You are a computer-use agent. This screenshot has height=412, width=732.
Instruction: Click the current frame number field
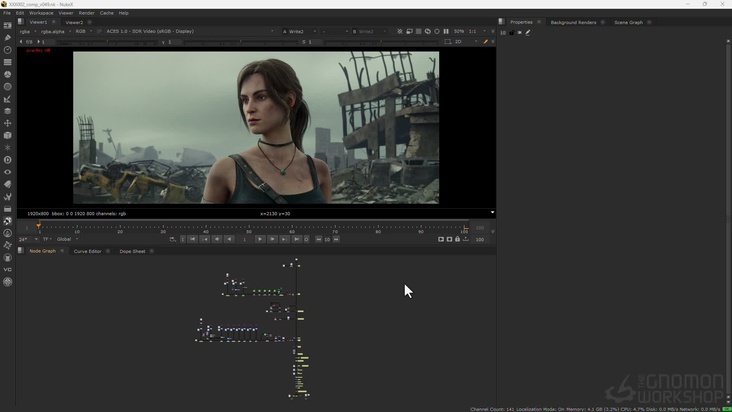(x=244, y=239)
